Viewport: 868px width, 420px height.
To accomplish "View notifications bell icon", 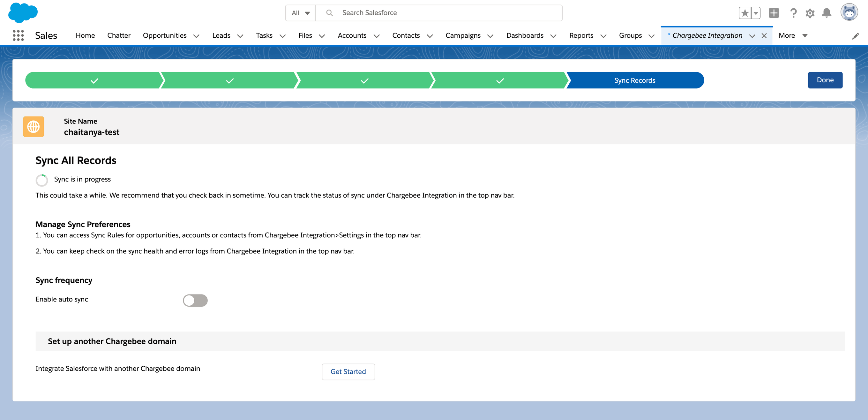I will point(827,13).
